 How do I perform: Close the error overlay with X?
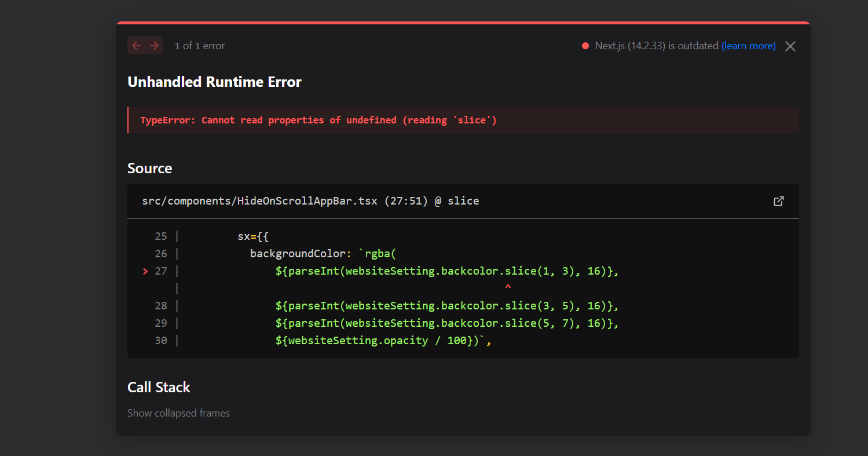790,46
